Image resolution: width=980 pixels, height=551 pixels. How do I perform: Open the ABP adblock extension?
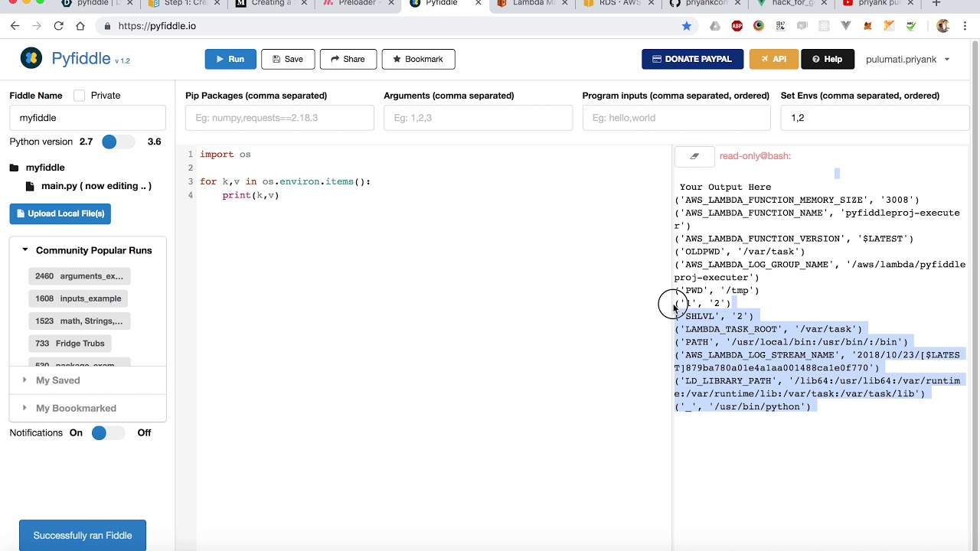point(737,26)
